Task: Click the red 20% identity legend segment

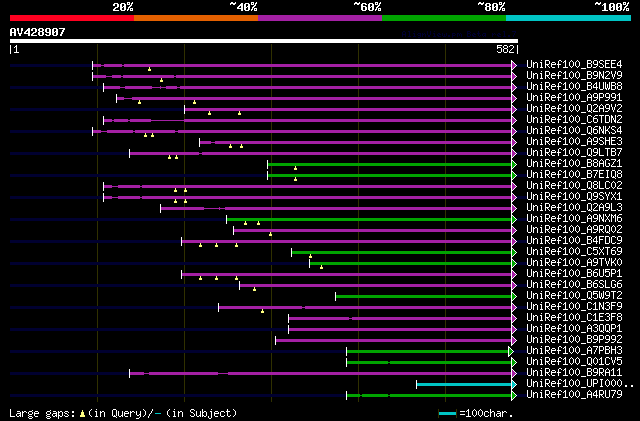Action: (72, 18)
